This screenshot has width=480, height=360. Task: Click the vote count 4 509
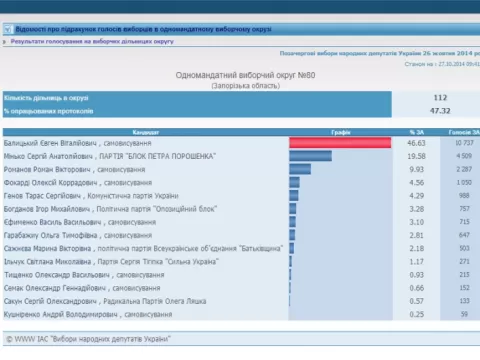(x=464, y=156)
